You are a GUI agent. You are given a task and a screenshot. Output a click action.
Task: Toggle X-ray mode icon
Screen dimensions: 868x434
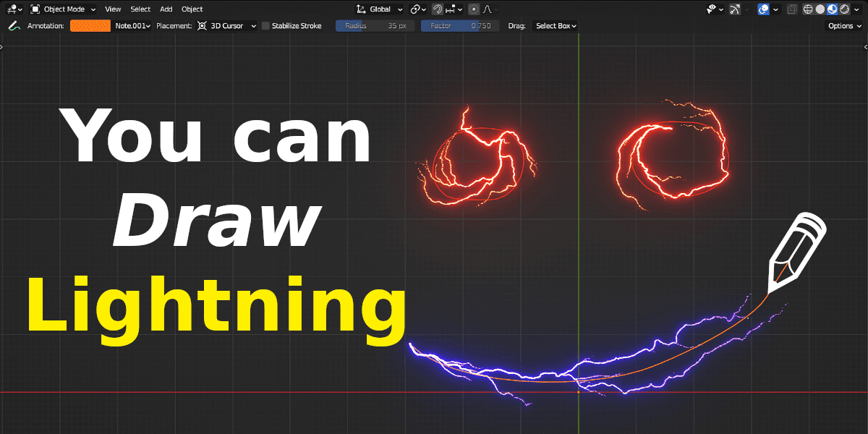792,9
